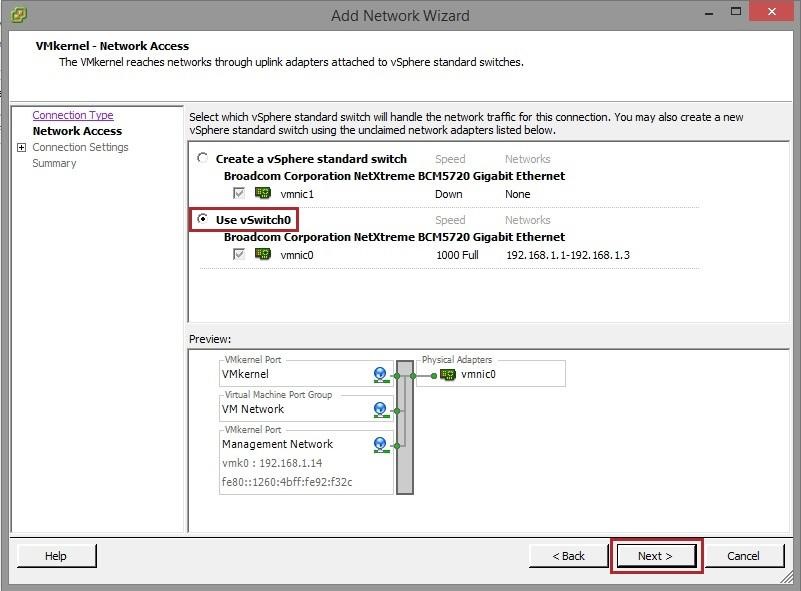Toggle the vmnic1 checkbox
801x591 pixels.
coord(239,193)
